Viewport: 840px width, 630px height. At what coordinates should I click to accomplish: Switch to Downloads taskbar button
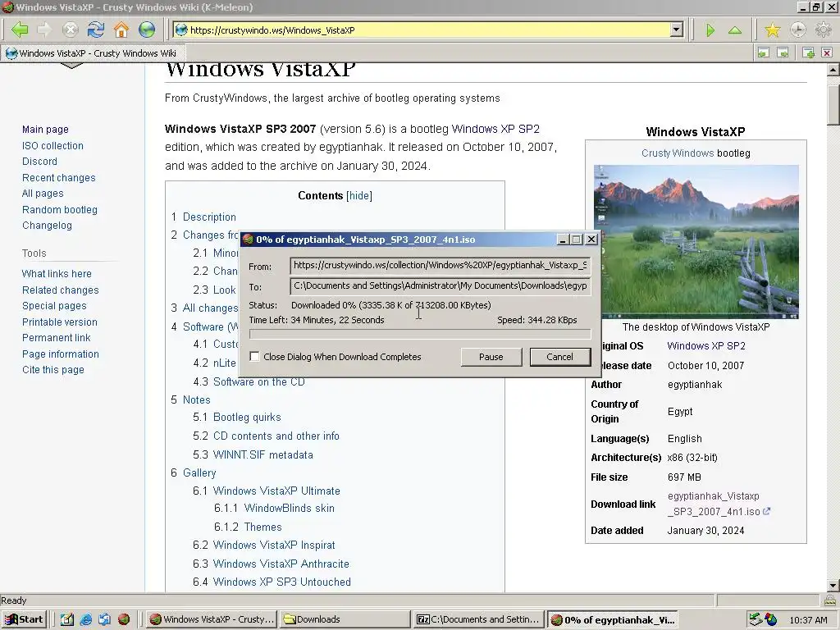click(345, 619)
